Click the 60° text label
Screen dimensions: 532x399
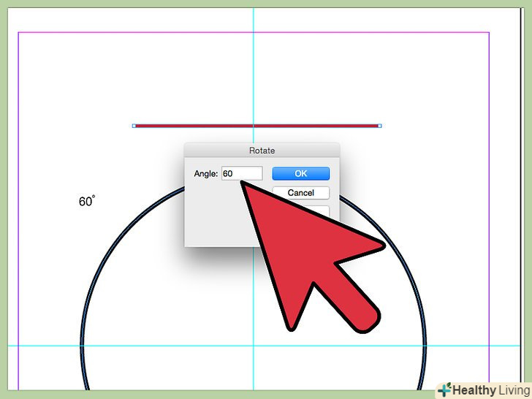pos(87,201)
